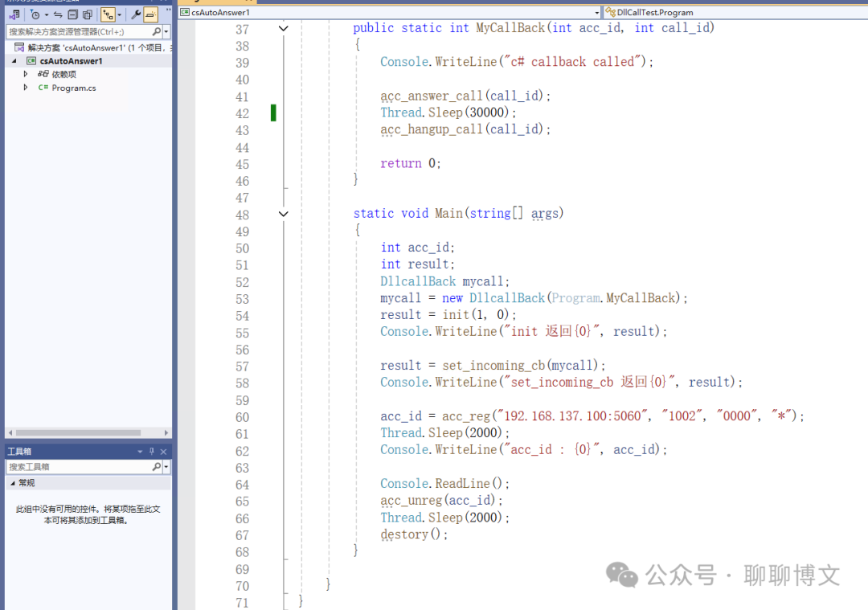868x610 pixels.
Task: Click the show all files icon
Action: pos(87,14)
